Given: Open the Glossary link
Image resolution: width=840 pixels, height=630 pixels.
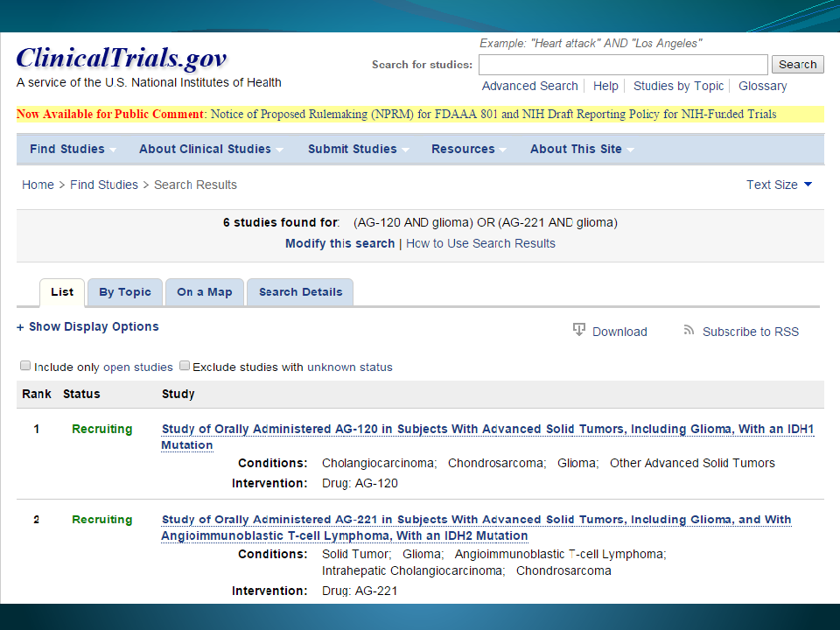Looking at the screenshot, I should (762, 86).
